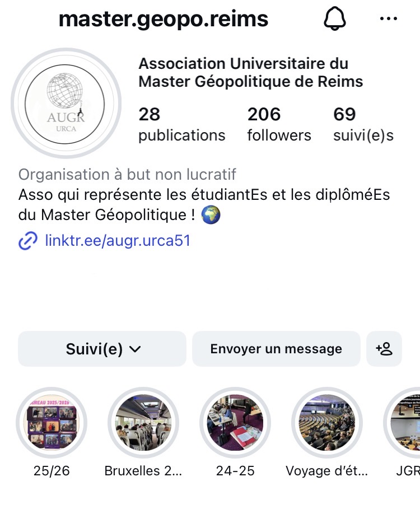
Task: Open the linktr.ee/augr.urca51 link
Action: [118, 241]
